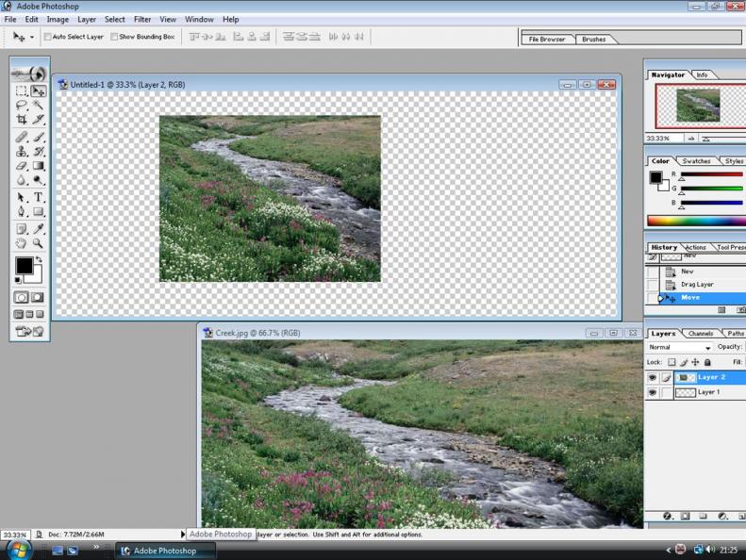Select the Pen tool
The width and height of the screenshot is (746, 560).
coord(22,211)
